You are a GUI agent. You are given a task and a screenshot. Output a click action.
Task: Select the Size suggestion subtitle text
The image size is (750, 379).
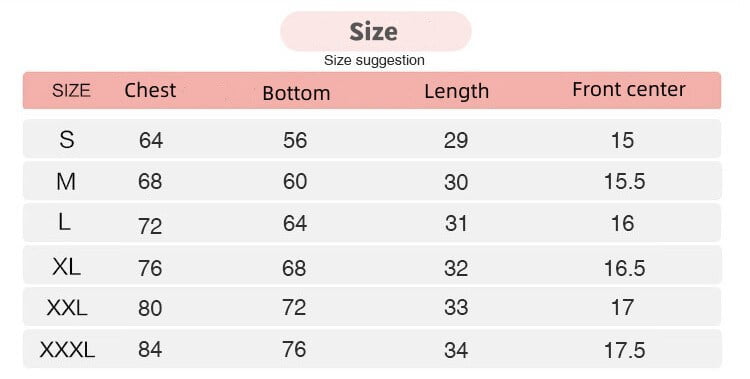point(374,60)
